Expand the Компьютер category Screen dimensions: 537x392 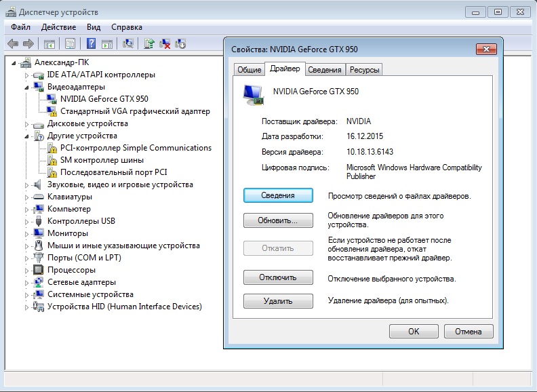(26, 210)
